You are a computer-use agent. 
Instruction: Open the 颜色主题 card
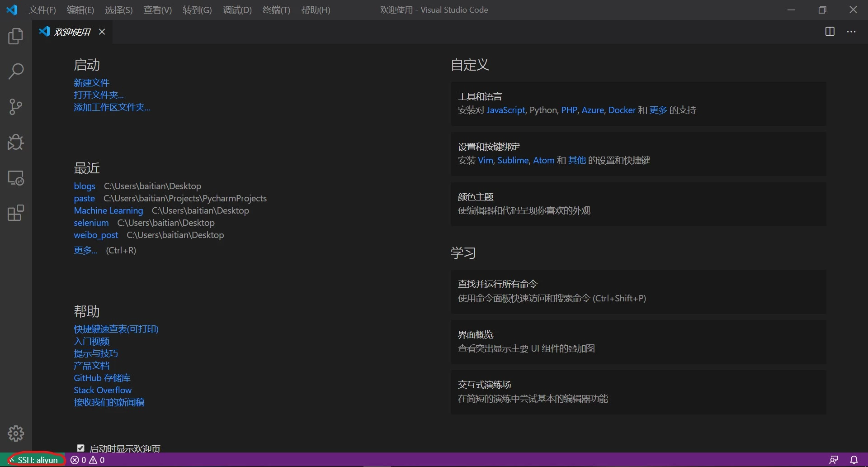point(638,204)
